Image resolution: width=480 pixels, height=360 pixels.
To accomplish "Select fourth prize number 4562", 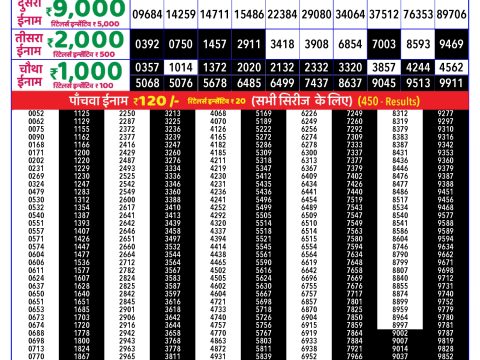I will pos(451,68).
